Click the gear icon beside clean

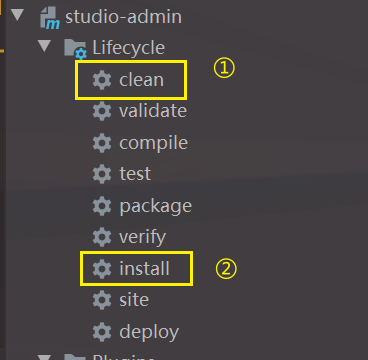pos(102,80)
